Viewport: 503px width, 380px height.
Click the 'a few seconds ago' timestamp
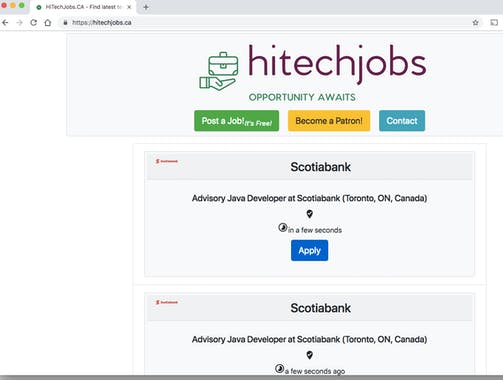[315, 371]
